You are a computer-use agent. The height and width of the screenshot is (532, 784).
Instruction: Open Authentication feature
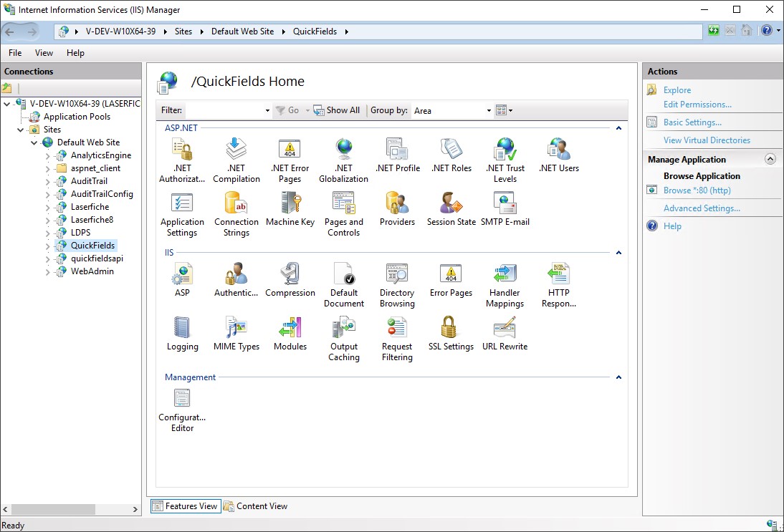pos(236,280)
